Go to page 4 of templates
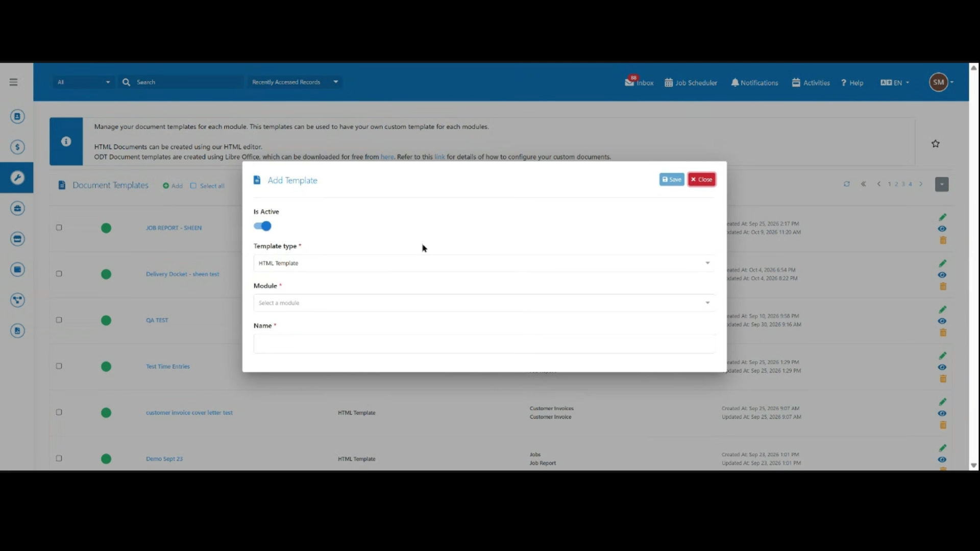The height and width of the screenshot is (551, 980). coord(910,184)
